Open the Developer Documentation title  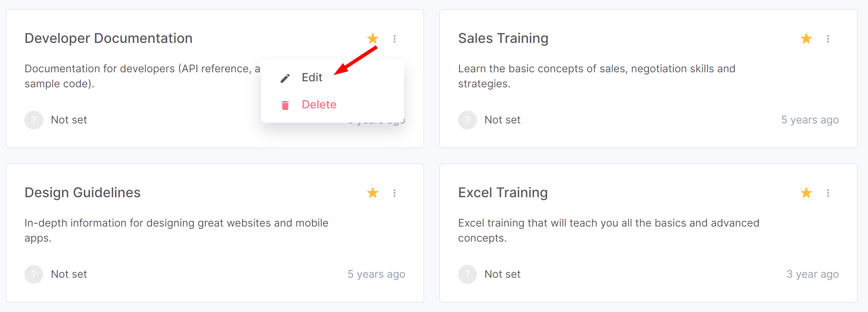click(109, 38)
